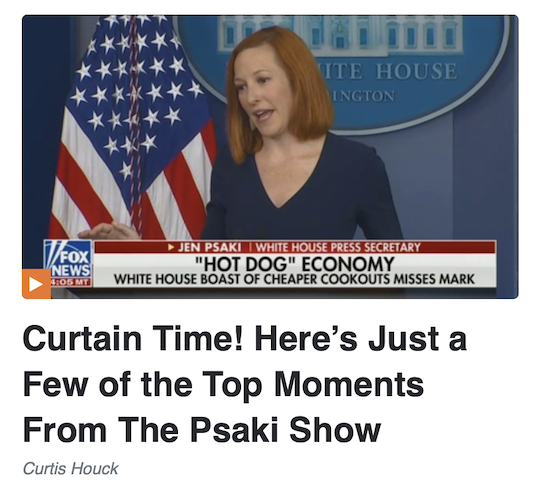Click the "Curtain Time! Here's Just a" headline line
This screenshot has width=535, height=490.
point(245,338)
